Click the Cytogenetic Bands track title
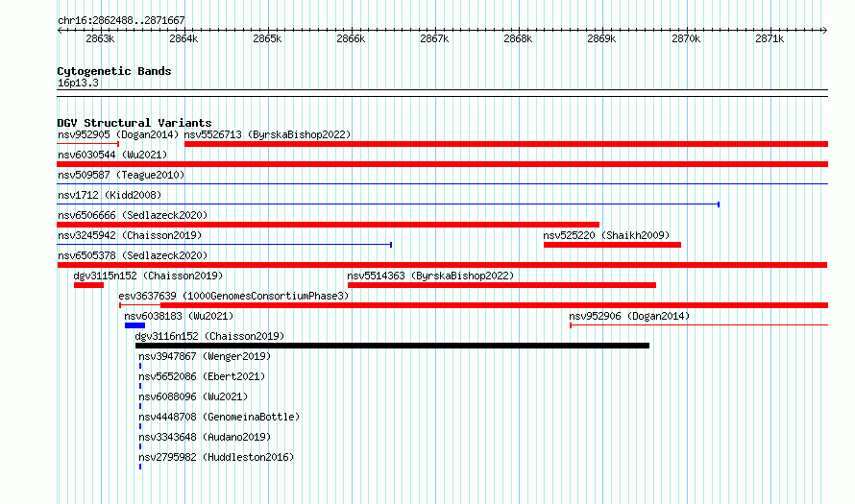The width and height of the screenshot is (855, 504). pyautogui.click(x=114, y=71)
